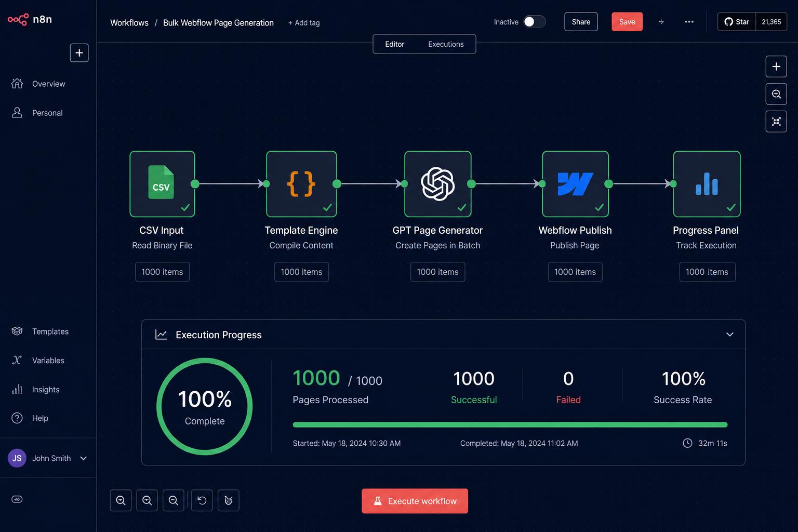The width and height of the screenshot is (798, 532).
Task: Click the 'Started: May 18, 2024 10:30 AM' text
Action: (x=347, y=443)
